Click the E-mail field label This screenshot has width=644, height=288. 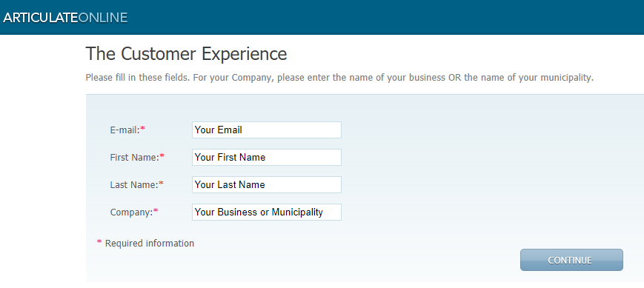click(125, 130)
